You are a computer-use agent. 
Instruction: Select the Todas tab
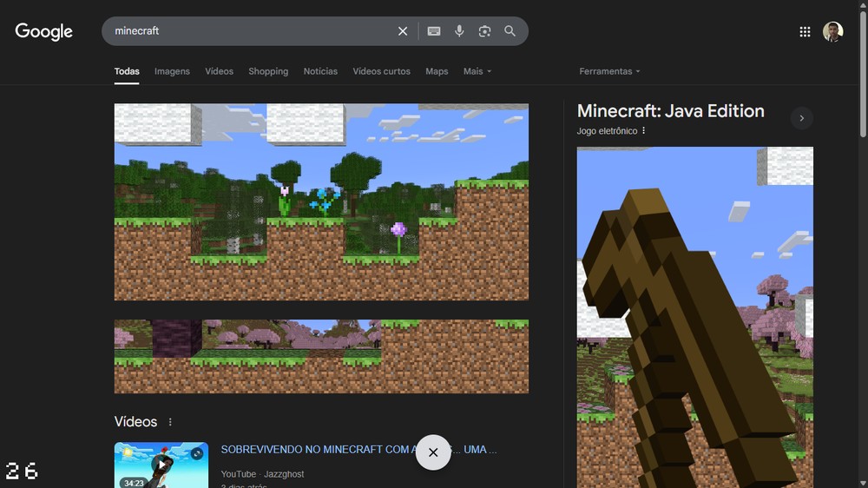click(127, 71)
